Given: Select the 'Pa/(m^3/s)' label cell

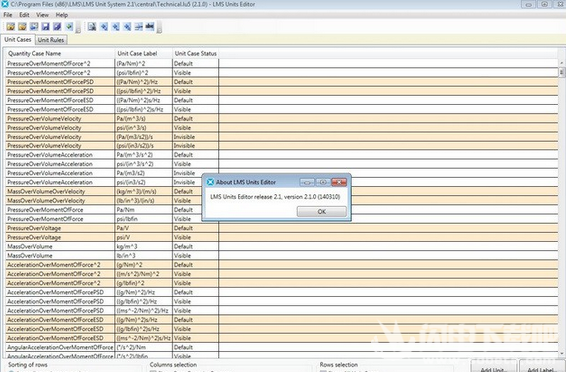Looking at the screenshot, I should coord(144,118).
